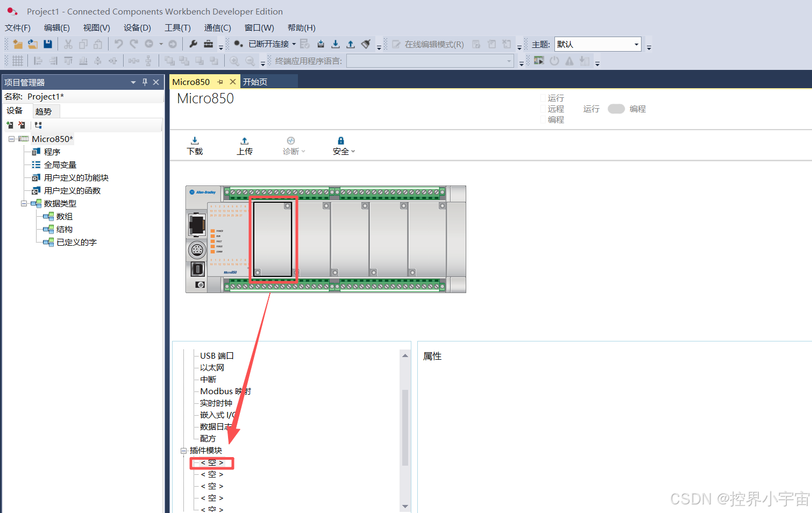The height and width of the screenshot is (513, 812).
Task: Toggle the 运行/编程 mode switch
Action: point(616,109)
